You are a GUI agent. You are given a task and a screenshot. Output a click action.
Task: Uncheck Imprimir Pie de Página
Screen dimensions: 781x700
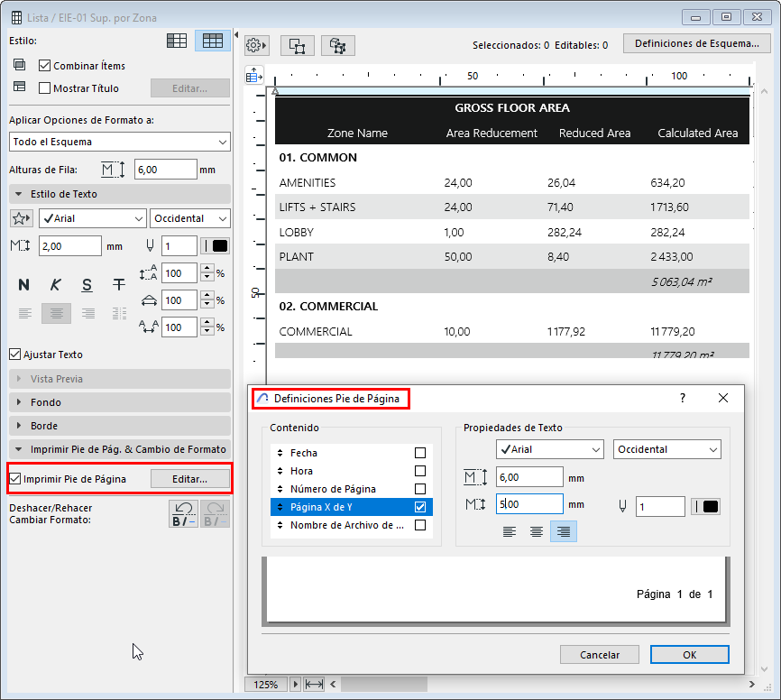(15, 479)
